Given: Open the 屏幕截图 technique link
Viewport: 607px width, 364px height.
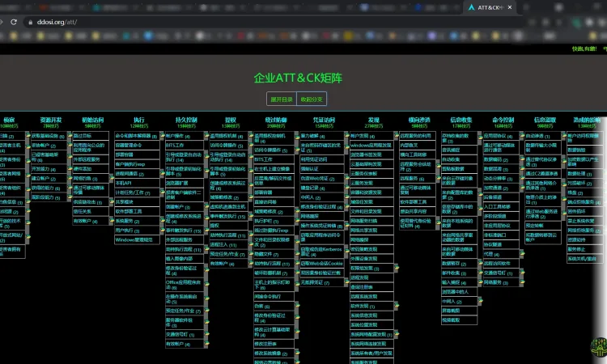Looking at the screenshot, I should coord(451,311).
